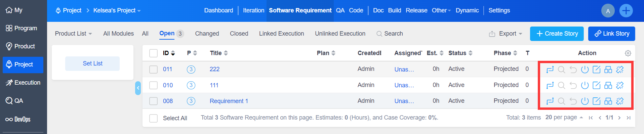Expand the Product List dropdown

pyautogui.click(x=74, y=34)
